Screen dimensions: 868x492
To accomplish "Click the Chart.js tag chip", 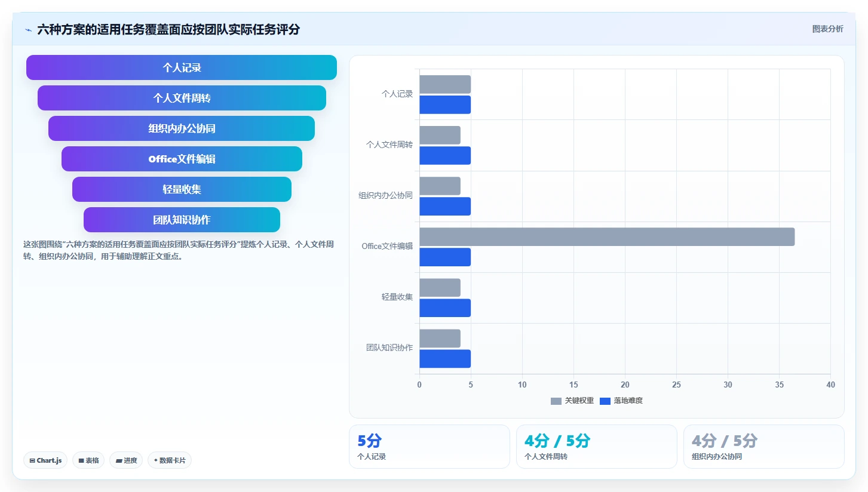I will [45, 460].
